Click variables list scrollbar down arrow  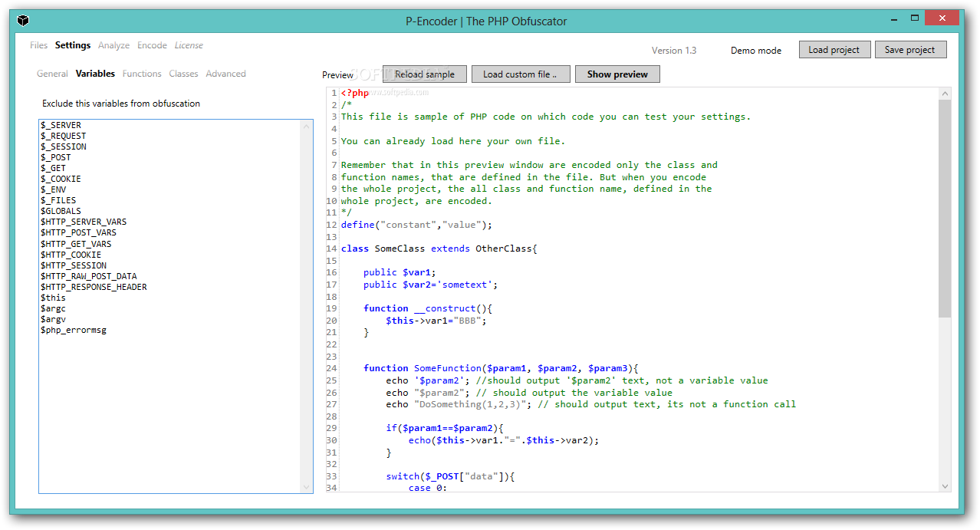pos(307,487)
